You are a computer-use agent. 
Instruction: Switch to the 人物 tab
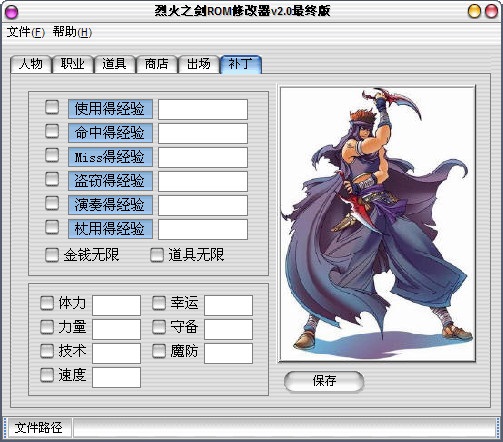coord(31,64)
